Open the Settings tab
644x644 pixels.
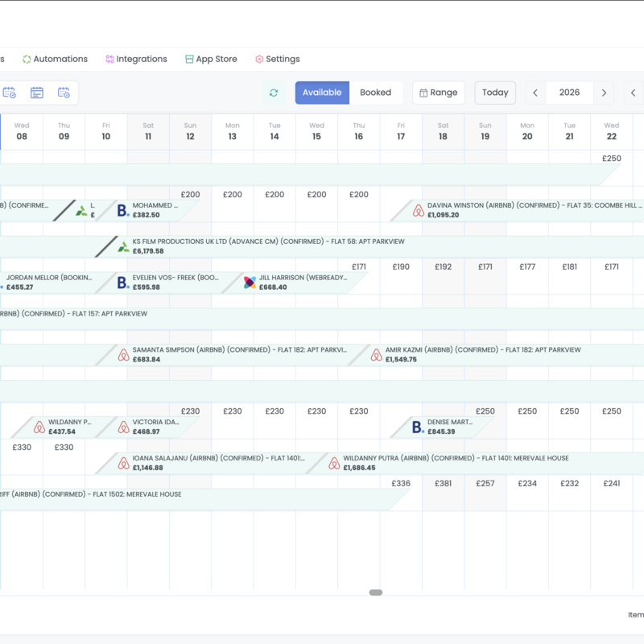click(278, 59)
